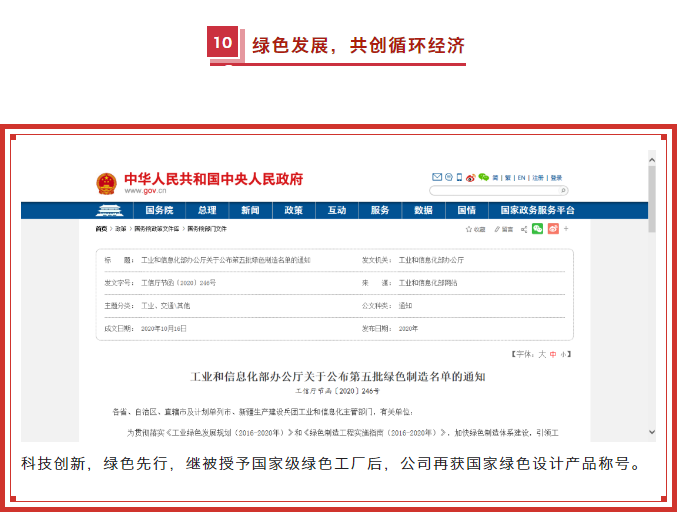Click the green WeChat icon in the header

(484, 177)
